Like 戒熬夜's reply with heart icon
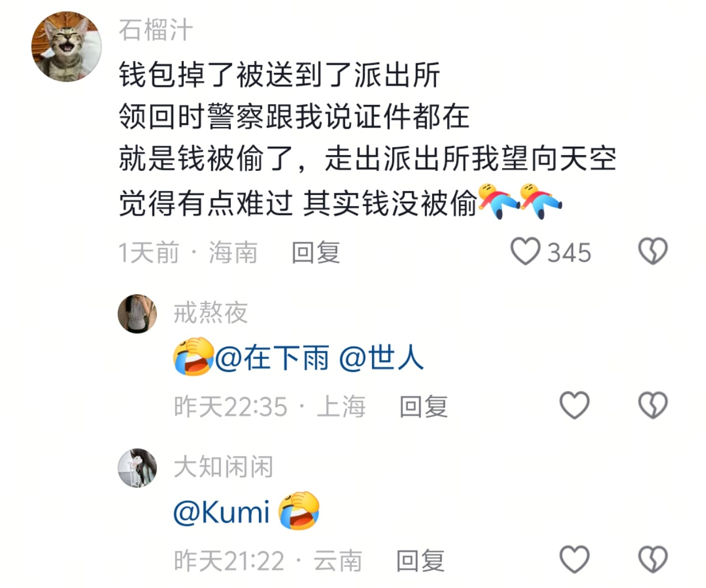706x588 pixels. 575,405
